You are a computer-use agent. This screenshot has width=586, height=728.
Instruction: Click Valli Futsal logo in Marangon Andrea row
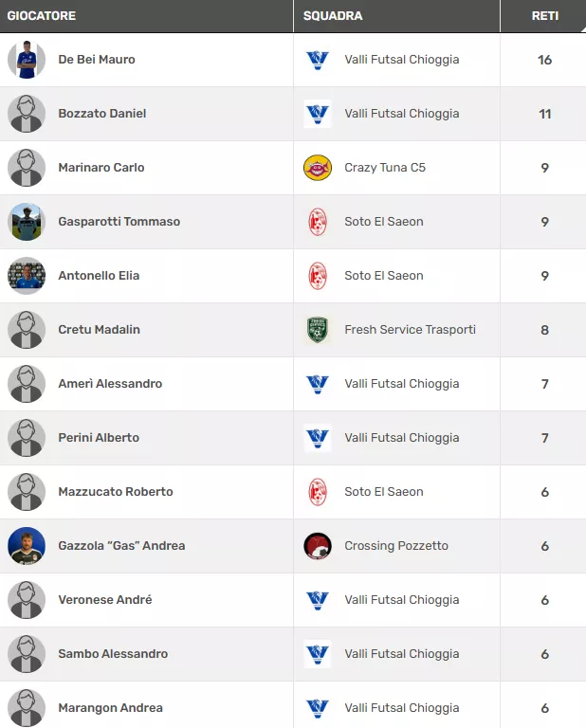click(317, 708)
